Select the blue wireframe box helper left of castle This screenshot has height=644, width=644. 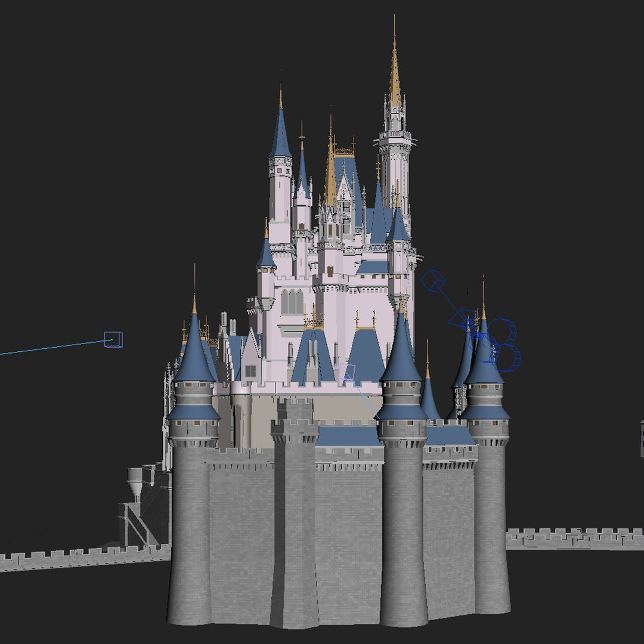click(113, 340)
